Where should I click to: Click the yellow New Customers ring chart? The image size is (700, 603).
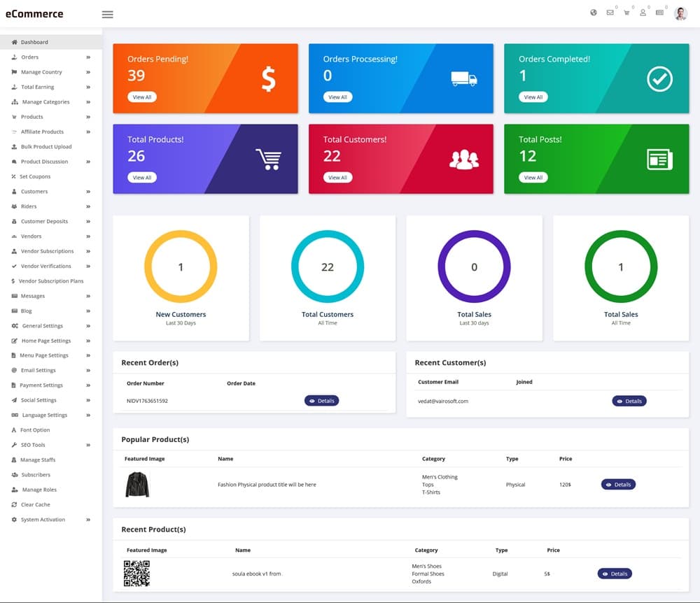pos(181,267)
